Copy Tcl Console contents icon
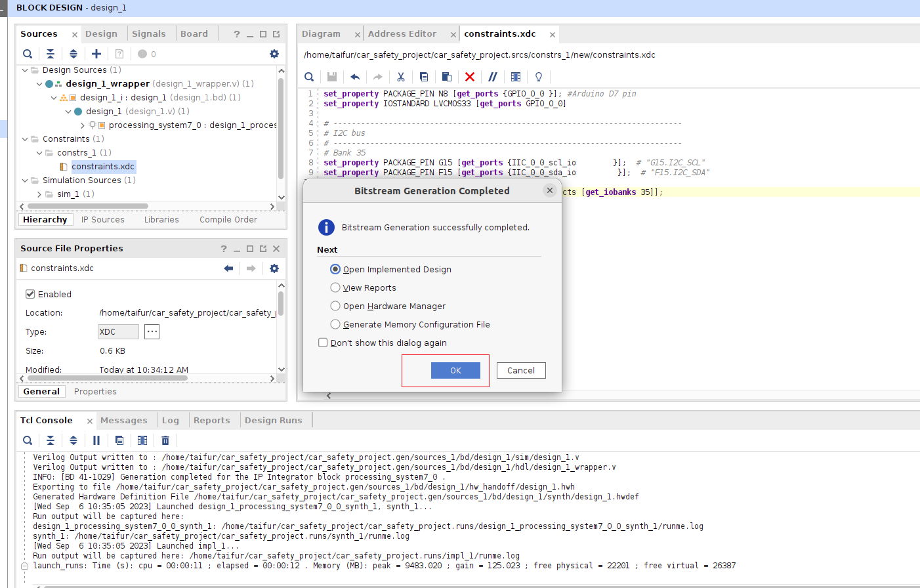Image resolution: width=920 pixels, height=588 pixels. point(119,440)
